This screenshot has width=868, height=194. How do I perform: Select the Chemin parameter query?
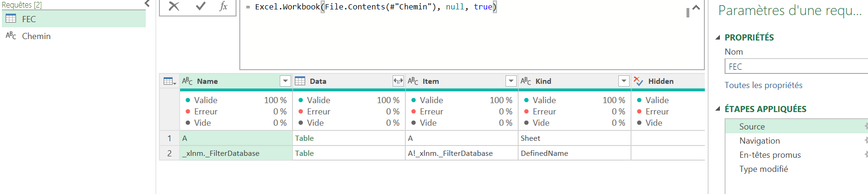(x=74, y=36)
